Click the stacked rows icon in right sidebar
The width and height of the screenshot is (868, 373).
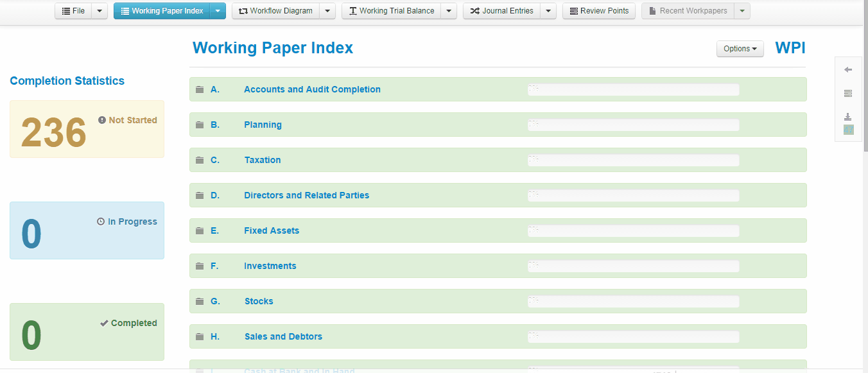tap(848, 94)
